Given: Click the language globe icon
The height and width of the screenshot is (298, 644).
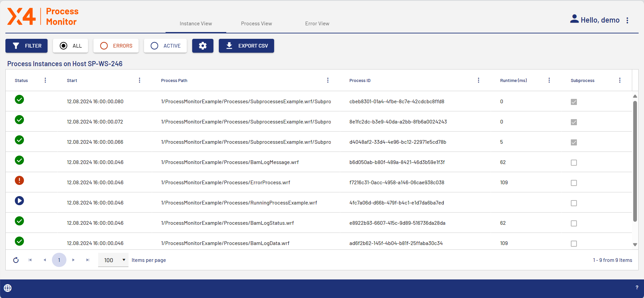Looking at the screenshot, I should (8, 288).
